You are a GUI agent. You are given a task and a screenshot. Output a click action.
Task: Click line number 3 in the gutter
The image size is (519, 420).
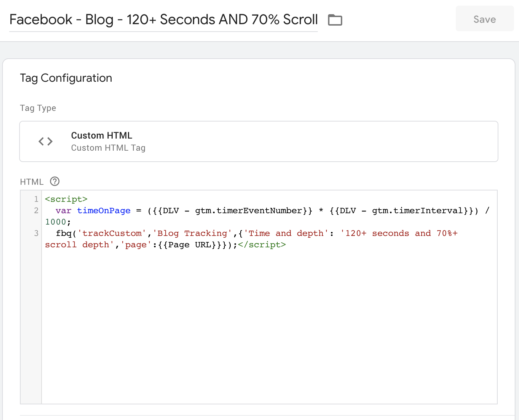tap(36, 233)
